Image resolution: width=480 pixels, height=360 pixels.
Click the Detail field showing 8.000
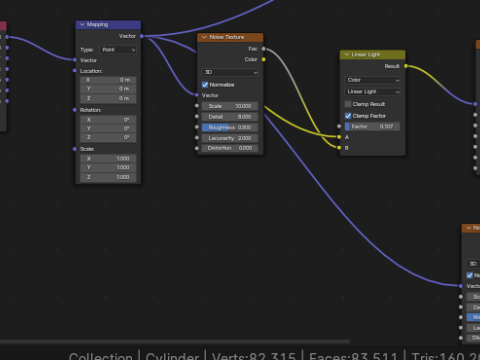point(230,117)
